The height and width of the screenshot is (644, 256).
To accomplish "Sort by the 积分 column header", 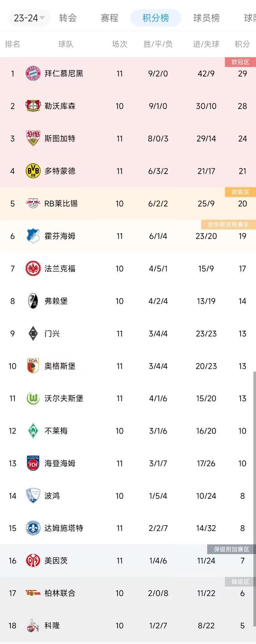I will pyautogui.click(x=242, y=44).
